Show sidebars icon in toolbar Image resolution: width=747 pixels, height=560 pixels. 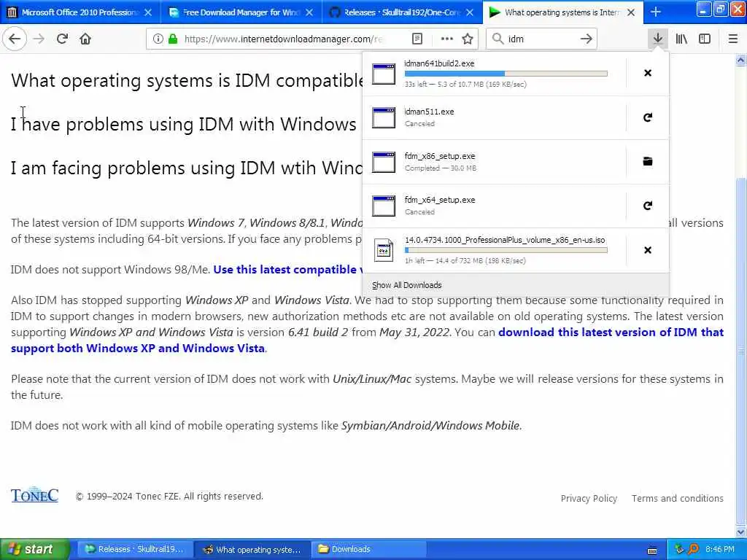(705, 39)
